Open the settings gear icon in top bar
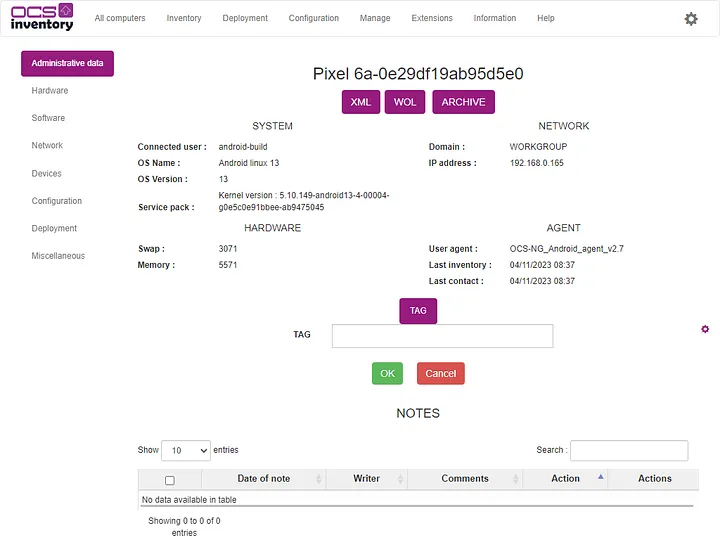 pyautogui.click(x=691, y=19)
